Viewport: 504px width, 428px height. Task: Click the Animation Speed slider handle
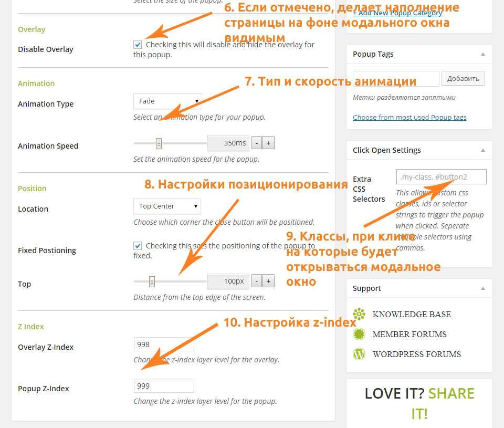tap(159, 143)
